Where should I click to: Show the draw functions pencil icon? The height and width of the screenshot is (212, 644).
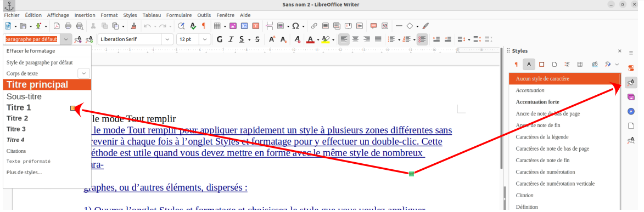(x=426, y=26)
